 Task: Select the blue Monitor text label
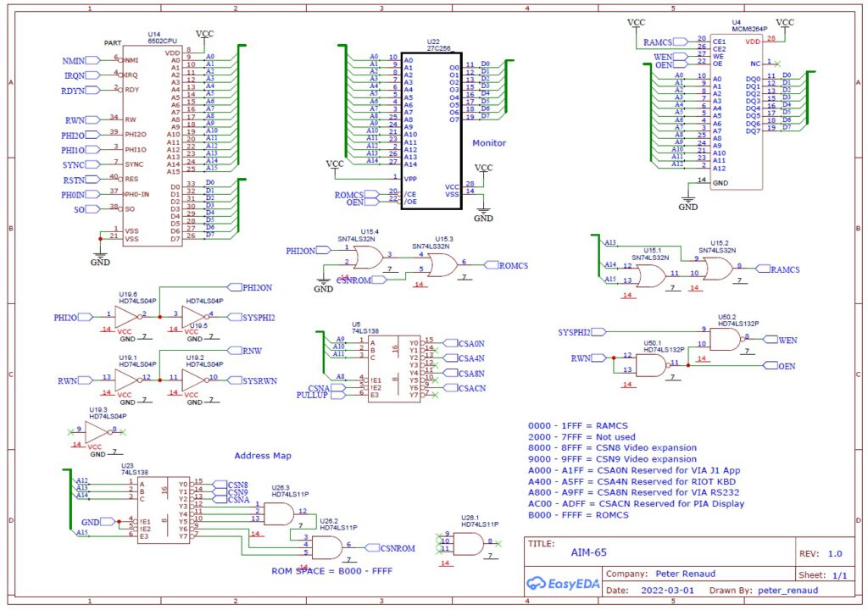coord(489,143)
